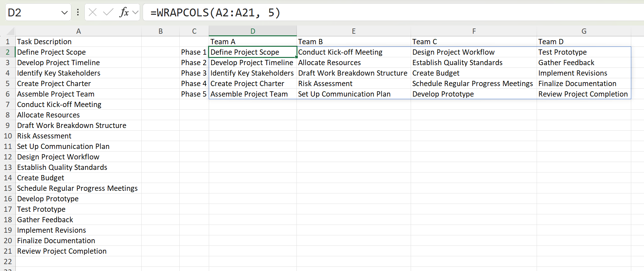Select the Review Project Completion cell in column G
Screen dimensions: 644x271
pos(583,94)
